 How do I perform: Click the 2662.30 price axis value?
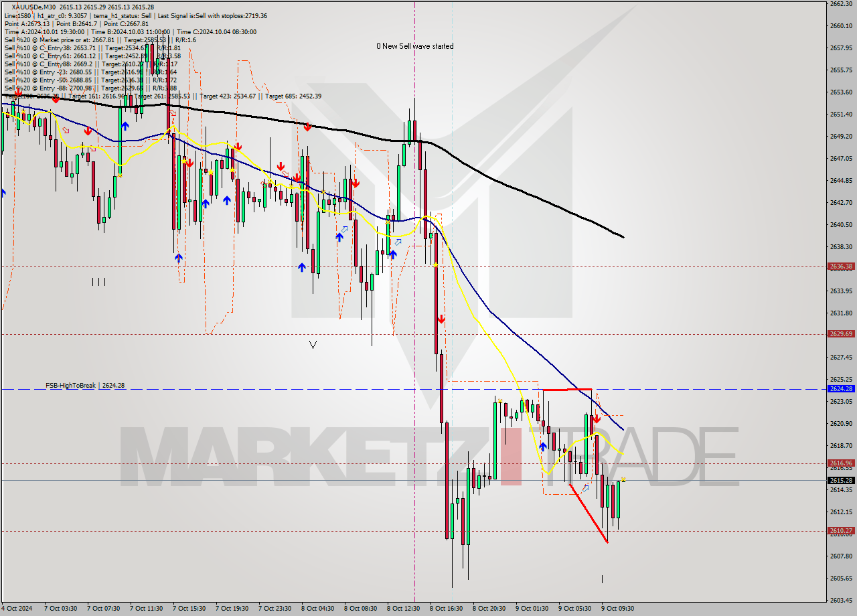click(x=841, y=3)
